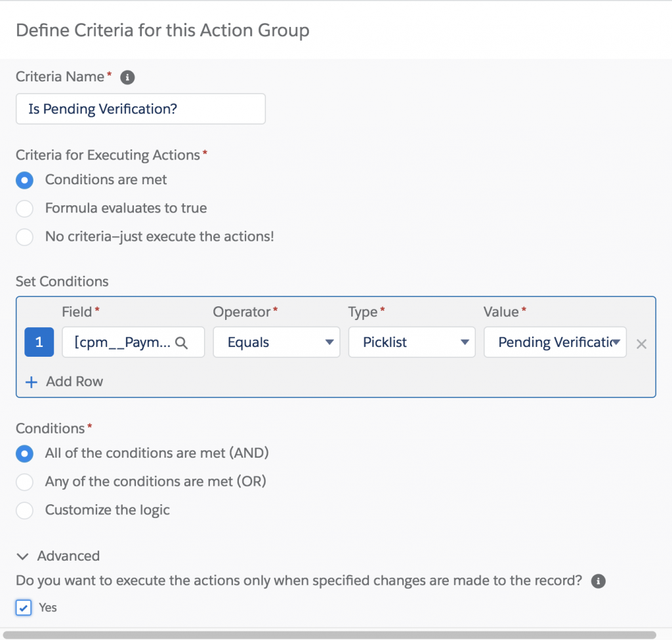The image size is (672, 640).
Task: Open the Value dropdown showing Pending Verification
Action: click(x=555, y=343)
